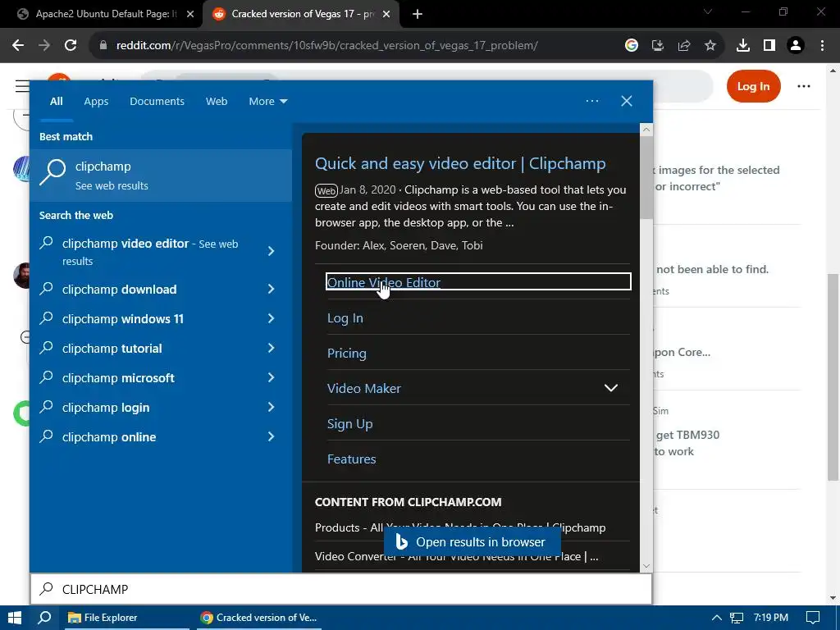Select the Apps search filter tab
This screenshot has width=840, height=630.
coord(96,101)
